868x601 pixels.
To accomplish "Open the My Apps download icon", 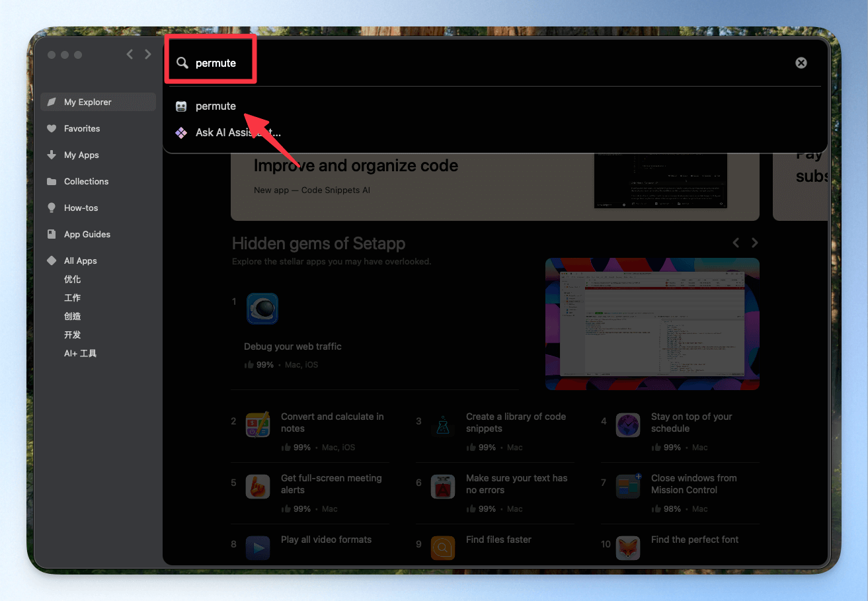I will [x=52, y=155].
